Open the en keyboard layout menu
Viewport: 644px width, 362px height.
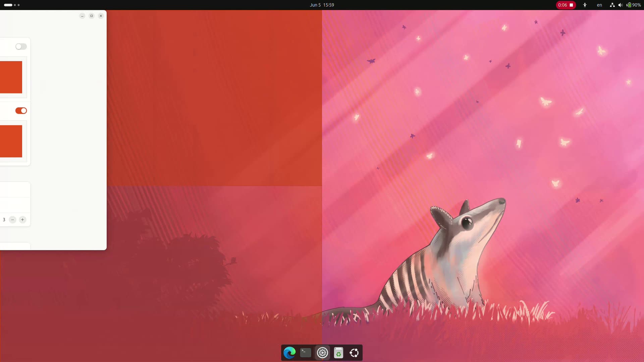599,5
